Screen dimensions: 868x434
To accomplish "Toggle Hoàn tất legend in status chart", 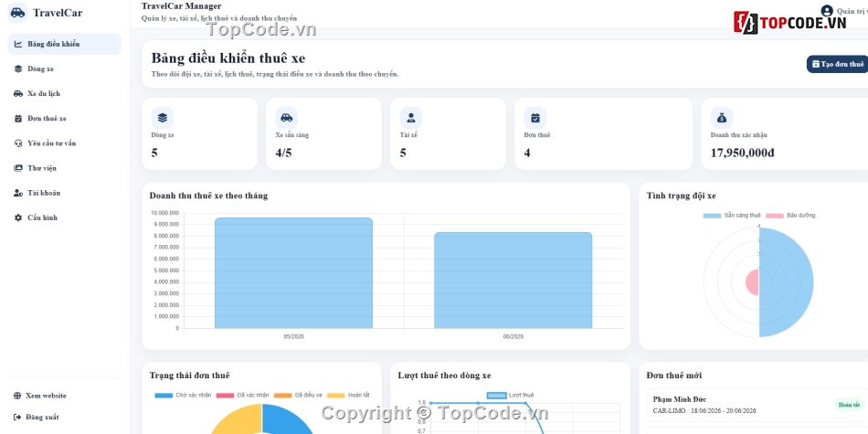I will (x=348, y=396).
